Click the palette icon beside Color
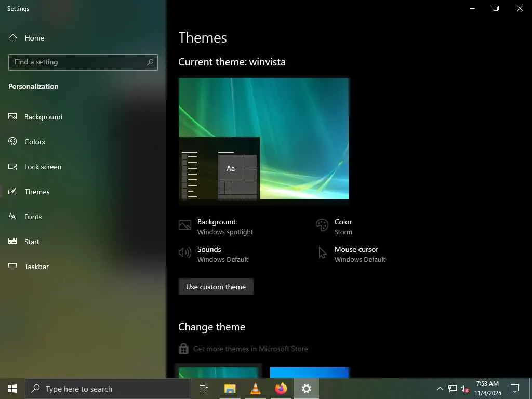This screenshot has height=399, width=532. coord(322,225)
